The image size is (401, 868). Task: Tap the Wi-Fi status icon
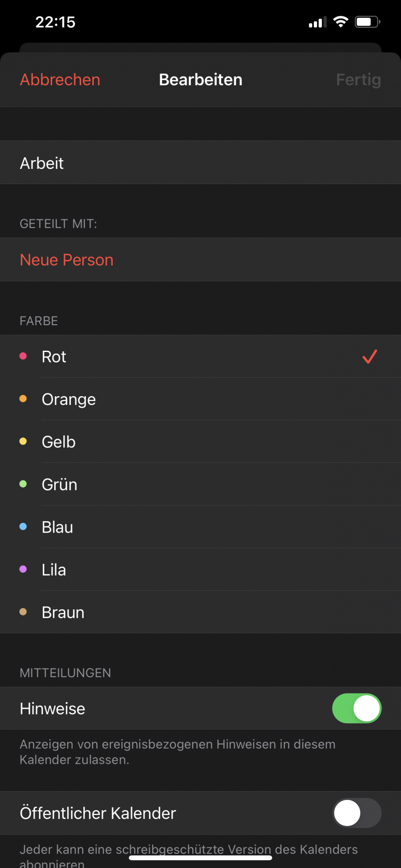(341, 22)
